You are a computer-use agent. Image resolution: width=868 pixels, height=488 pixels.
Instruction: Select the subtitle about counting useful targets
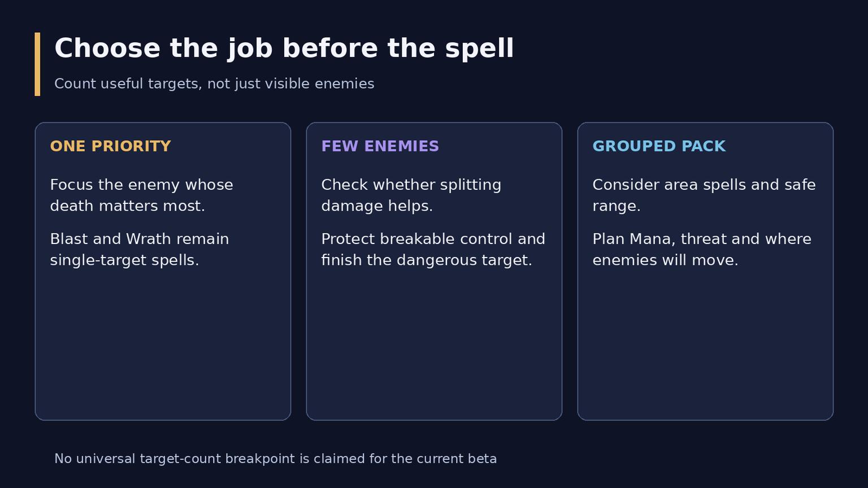(214, 84)
